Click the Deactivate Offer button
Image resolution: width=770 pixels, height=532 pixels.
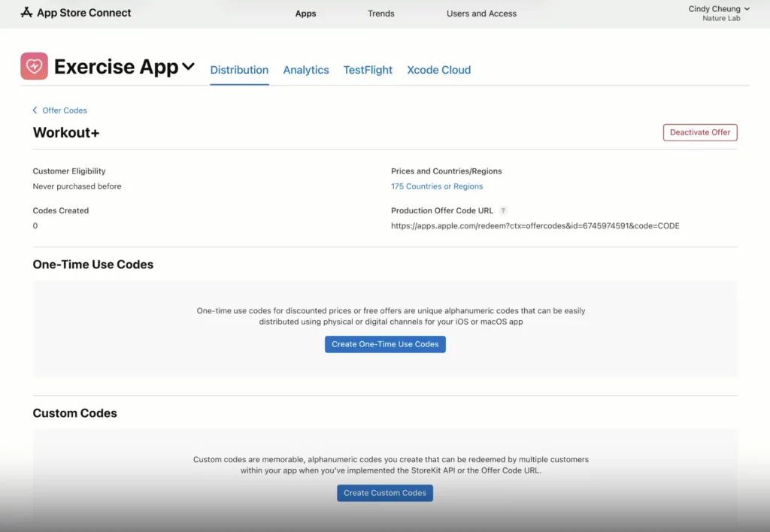click(x=700, y=132)
